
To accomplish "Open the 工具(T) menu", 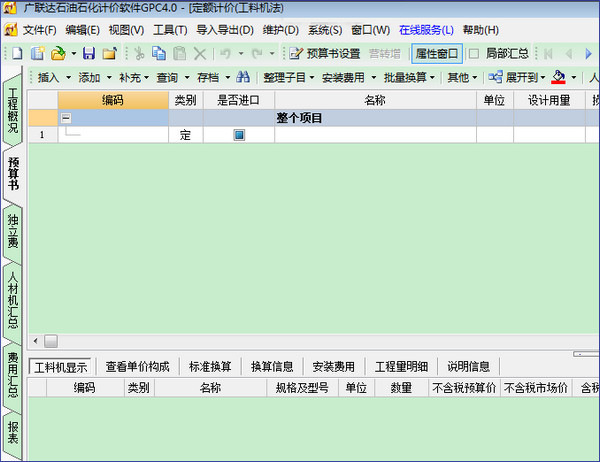I will (170, 30).
